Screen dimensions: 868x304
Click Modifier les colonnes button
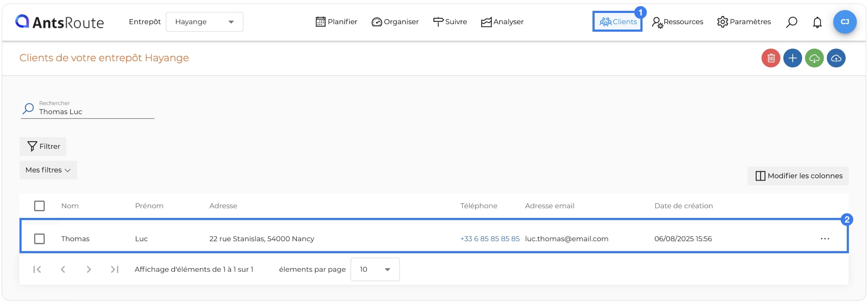(798, 176)
